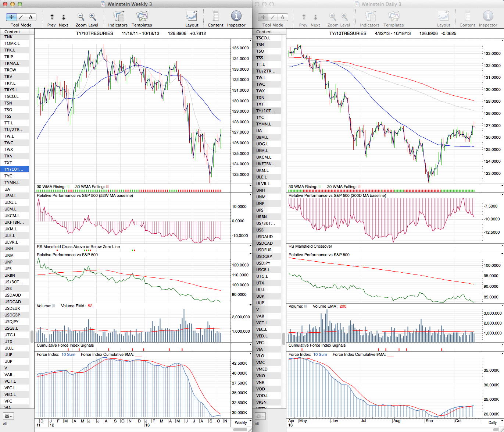
Task: Choose TYC in the daily symbol list
Action: [260, 117]
